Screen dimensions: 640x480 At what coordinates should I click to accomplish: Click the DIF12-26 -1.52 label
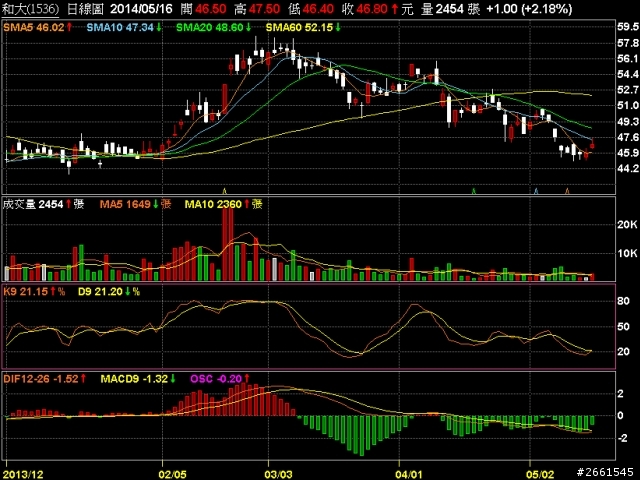(45, 379)
